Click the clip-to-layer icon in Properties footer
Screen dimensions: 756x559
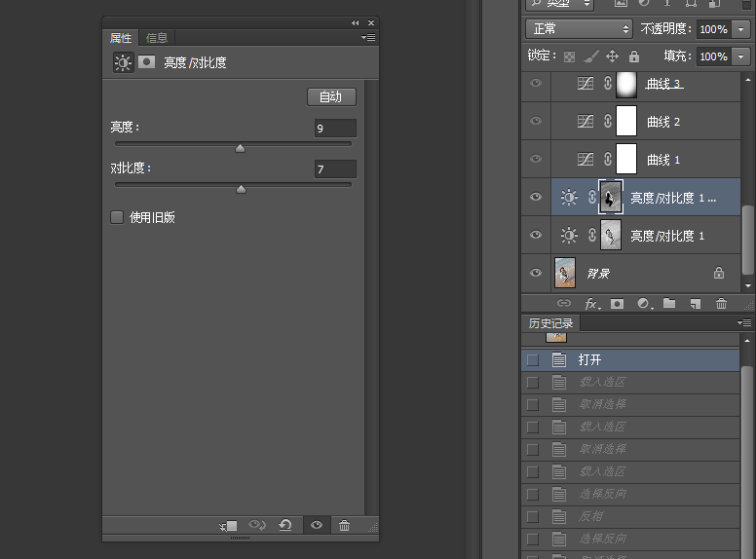click(x=228, y=526)
